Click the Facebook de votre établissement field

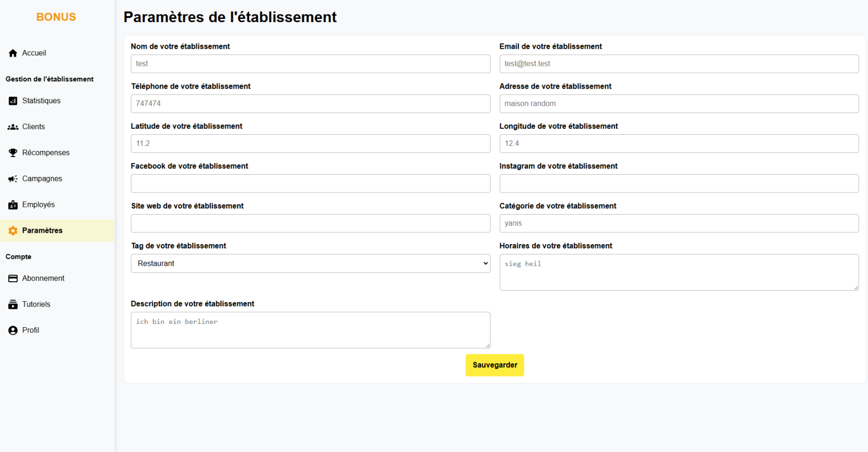(x=310, y=184)
